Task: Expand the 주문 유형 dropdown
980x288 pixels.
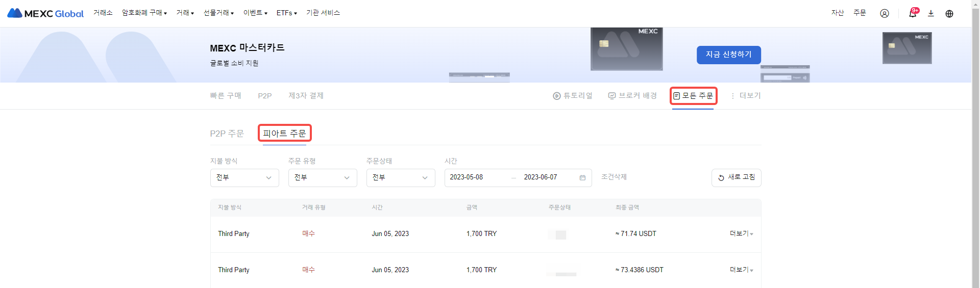Action: click(x=323, y=178)
